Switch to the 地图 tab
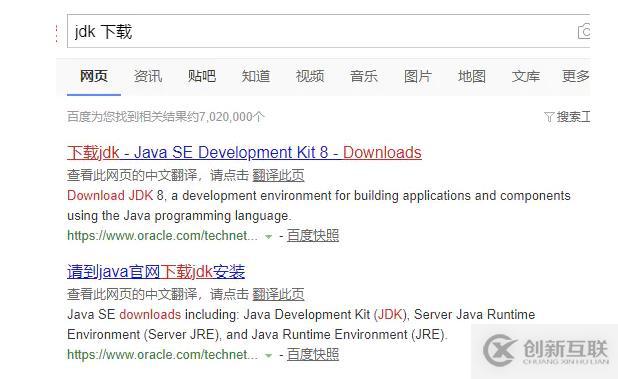Image resolution: width=618 pixels, height=379 pixels. click(472, 76)
